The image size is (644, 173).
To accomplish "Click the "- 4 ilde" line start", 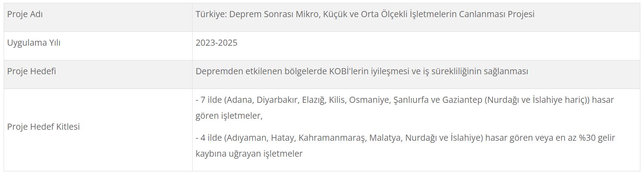I will pos(208,138).
